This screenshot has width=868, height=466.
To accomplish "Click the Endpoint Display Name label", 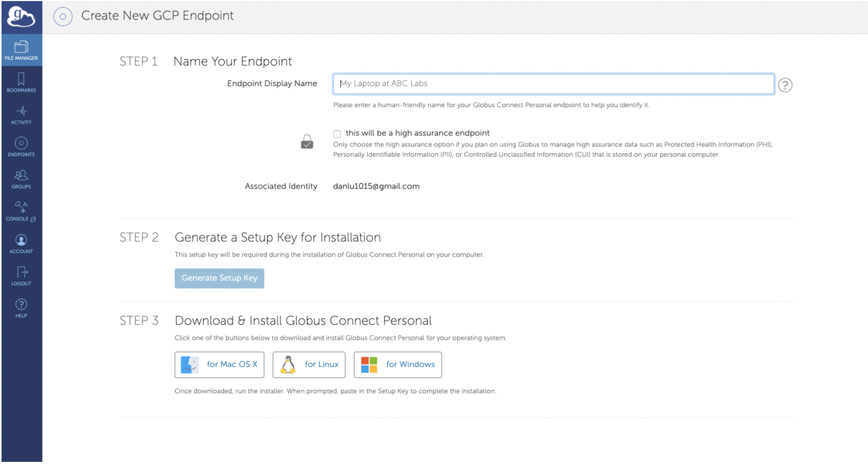I will [x=272, y=84].
